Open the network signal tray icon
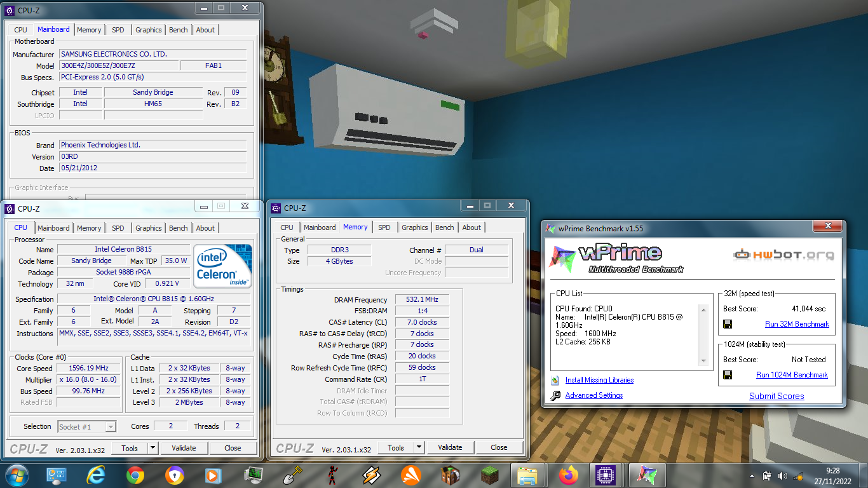Viewport: 868px width, 488px height. 798,476
